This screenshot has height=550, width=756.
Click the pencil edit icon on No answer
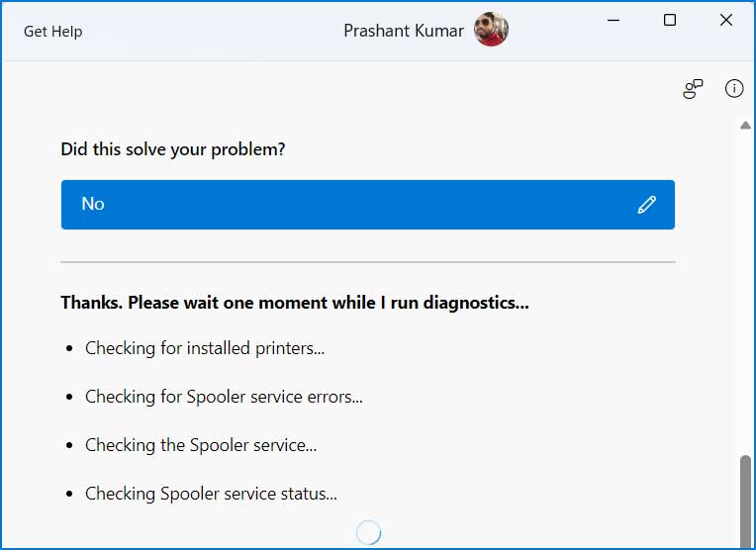coord(646,205)
